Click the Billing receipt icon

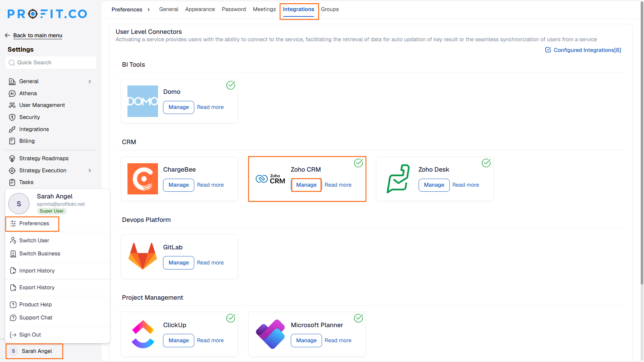coord(12,141)
